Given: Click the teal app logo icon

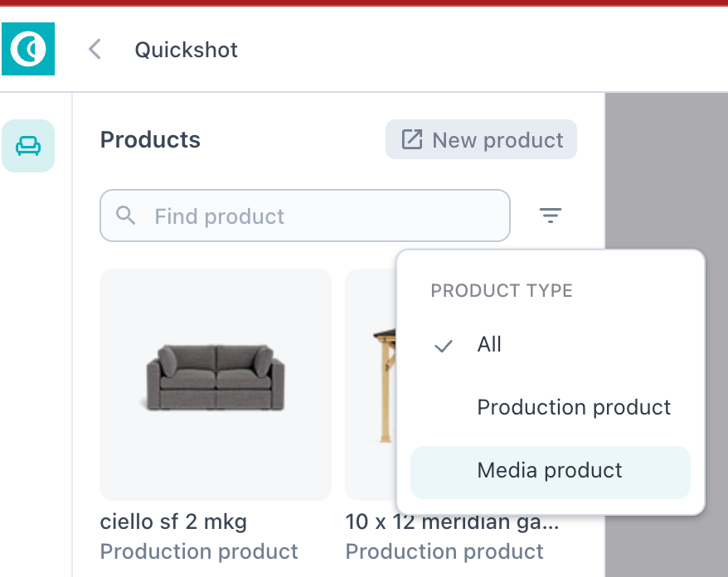Looking at the screenshot, I should [28, 49].
